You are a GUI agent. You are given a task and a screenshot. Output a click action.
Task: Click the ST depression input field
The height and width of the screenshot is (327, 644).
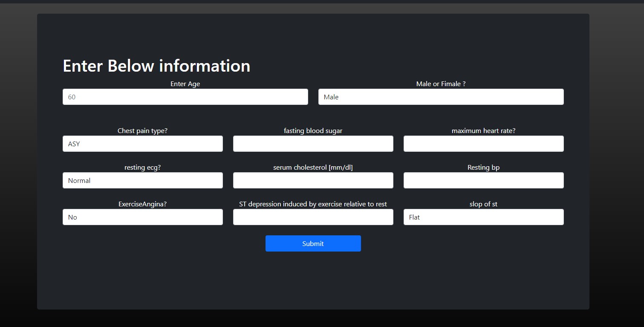(313, 217)
